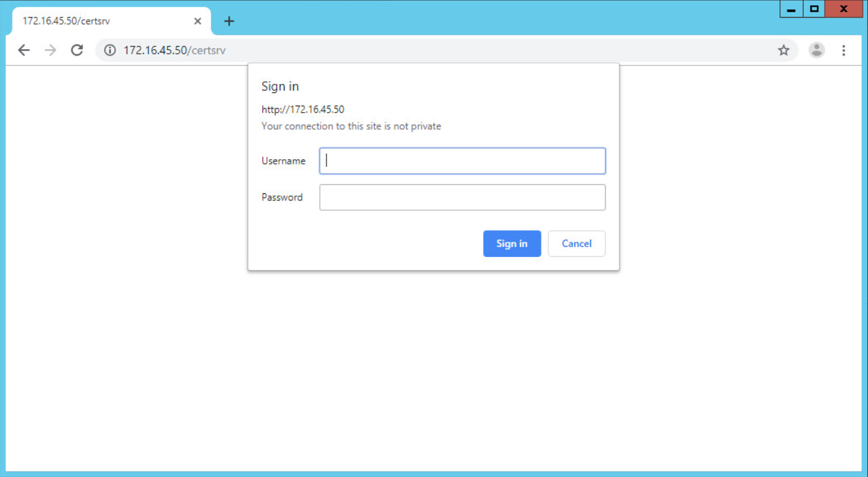868x477 pixels.
Task: Bookmark the page using the star icon
Action: pos(783,50)
